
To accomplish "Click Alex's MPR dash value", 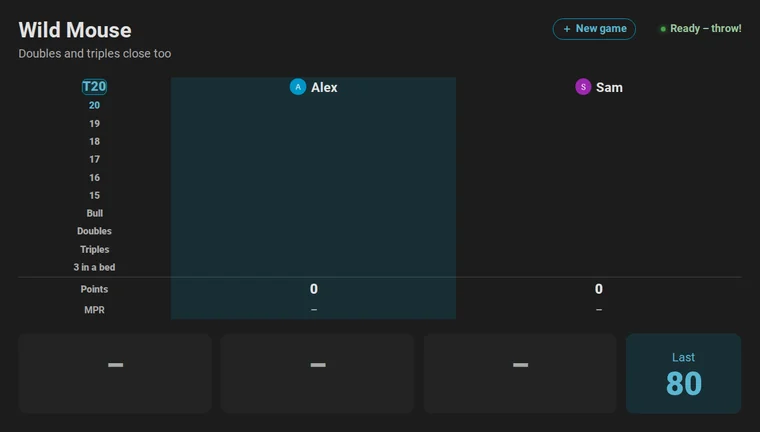I will (314, 309).
